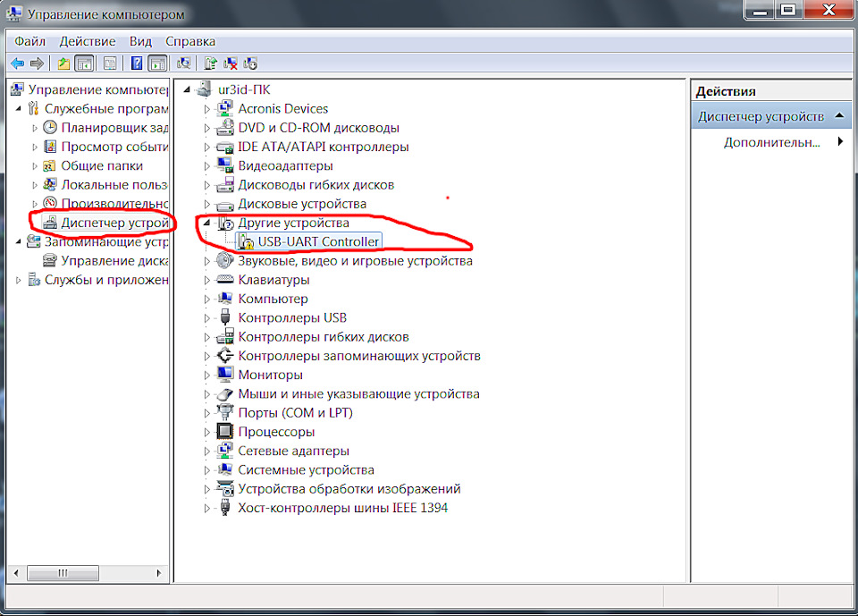Image resolution: width=858 pixels, height=616 pixels.
Task: Click the blue Back arrow in toolbar
Action: pos(18,63)
